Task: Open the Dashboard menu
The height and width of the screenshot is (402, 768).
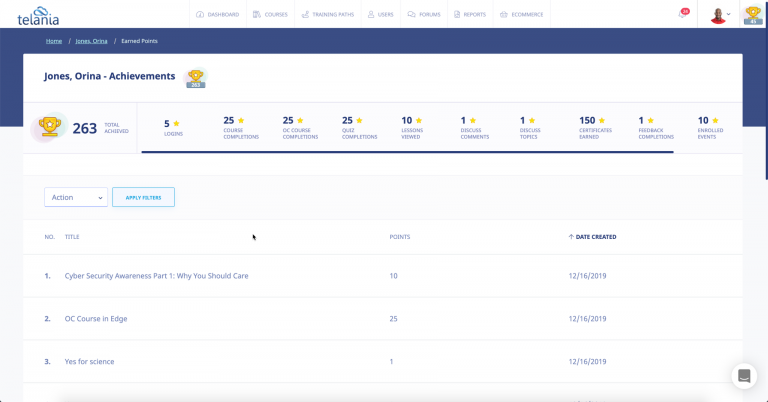Action: click(x=217, y=15)
